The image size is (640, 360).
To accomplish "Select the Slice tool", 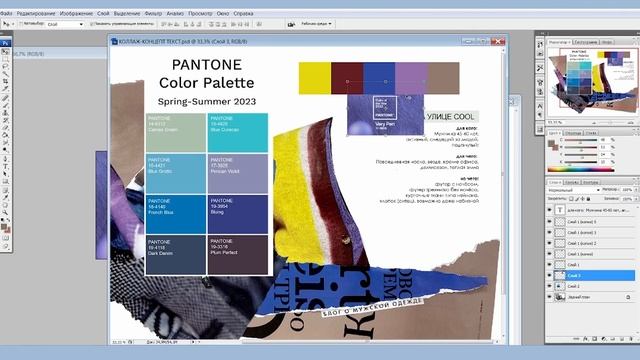I will tap(5, 88).
